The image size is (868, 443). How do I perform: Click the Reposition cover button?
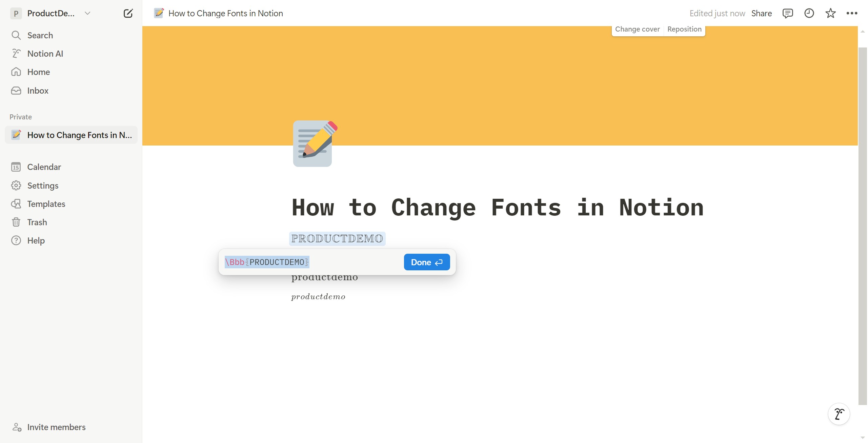coord(684,29)
